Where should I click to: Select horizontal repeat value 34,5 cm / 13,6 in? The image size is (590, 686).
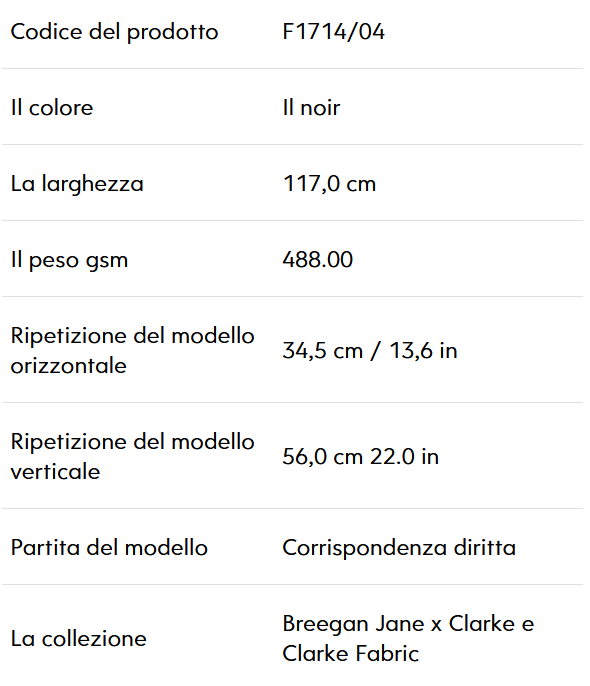point(370,350)
